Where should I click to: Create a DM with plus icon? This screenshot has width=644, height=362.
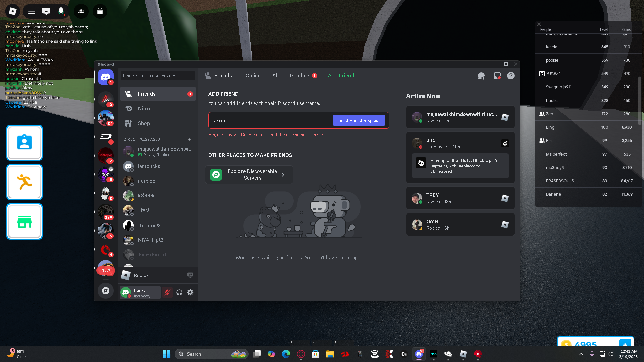click(190, 139)
